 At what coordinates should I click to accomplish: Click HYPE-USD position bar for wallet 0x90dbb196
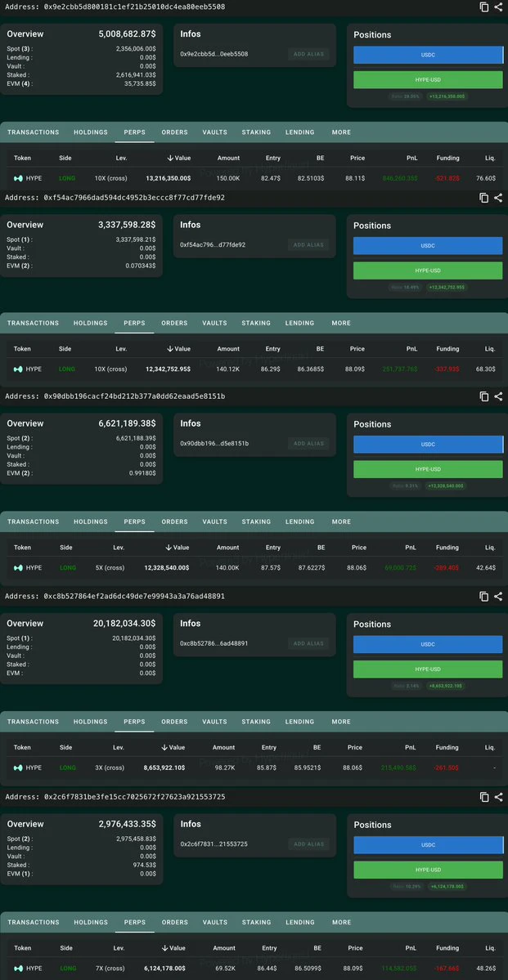coord(428,469)
